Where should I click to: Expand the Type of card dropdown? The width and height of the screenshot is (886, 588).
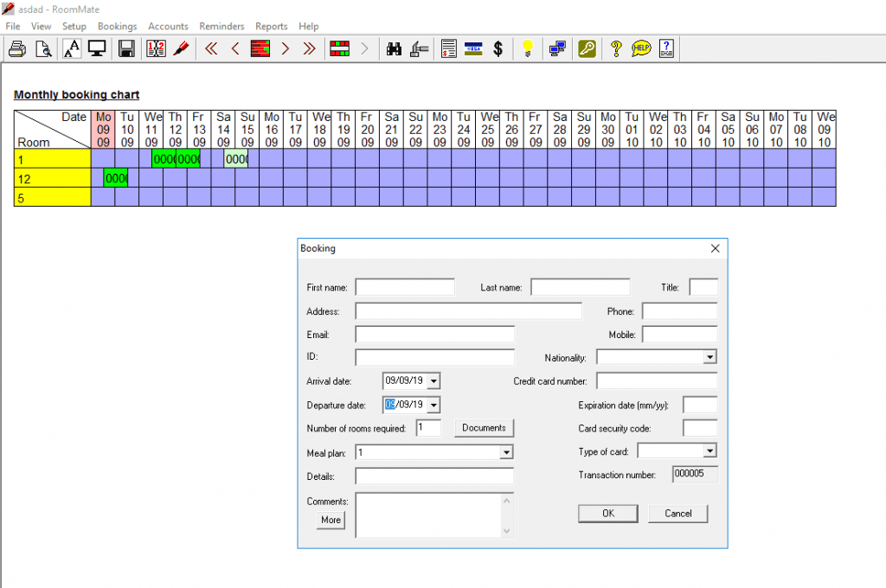[x=709, y=451]
